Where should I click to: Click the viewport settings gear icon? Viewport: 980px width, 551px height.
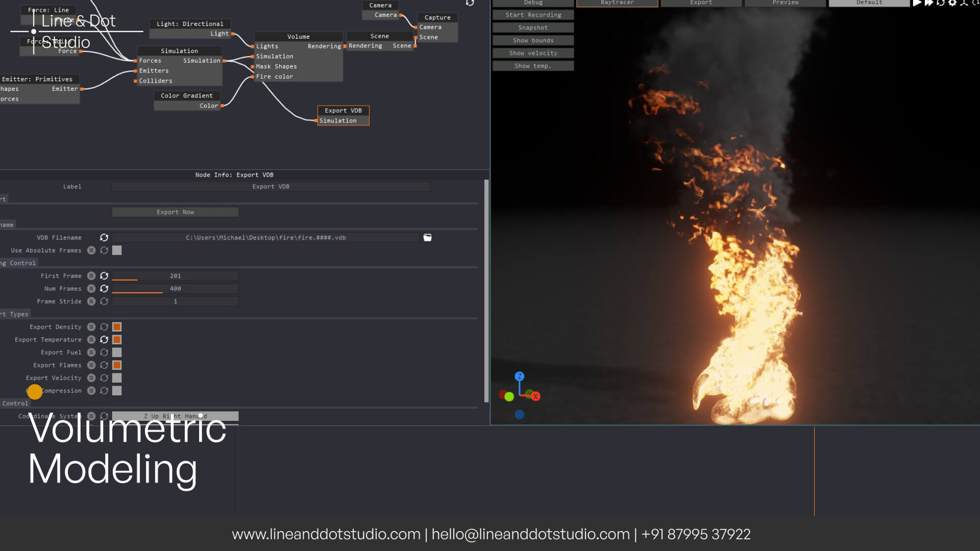click(x=952, y=3)
